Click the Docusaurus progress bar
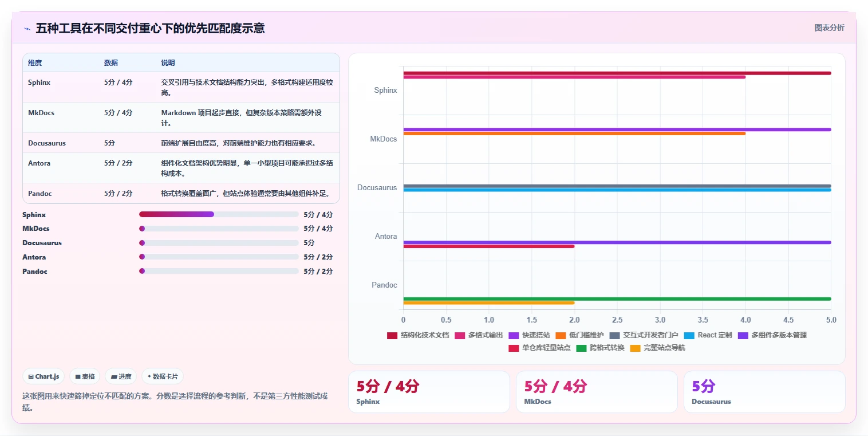Screen dimensions: 868x436 [219, 243]
